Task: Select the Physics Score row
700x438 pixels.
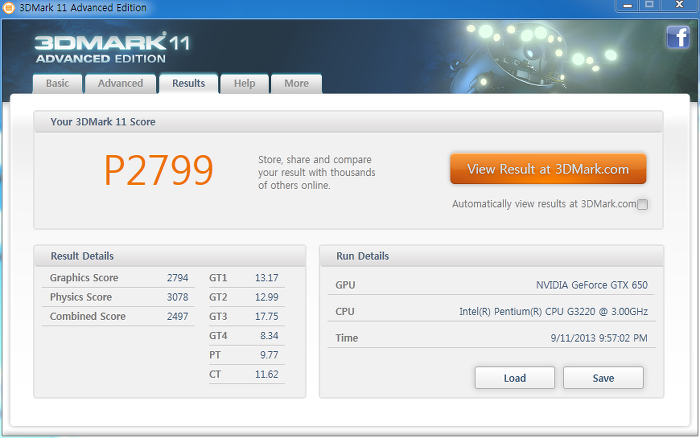Action: tap(118, 297)
